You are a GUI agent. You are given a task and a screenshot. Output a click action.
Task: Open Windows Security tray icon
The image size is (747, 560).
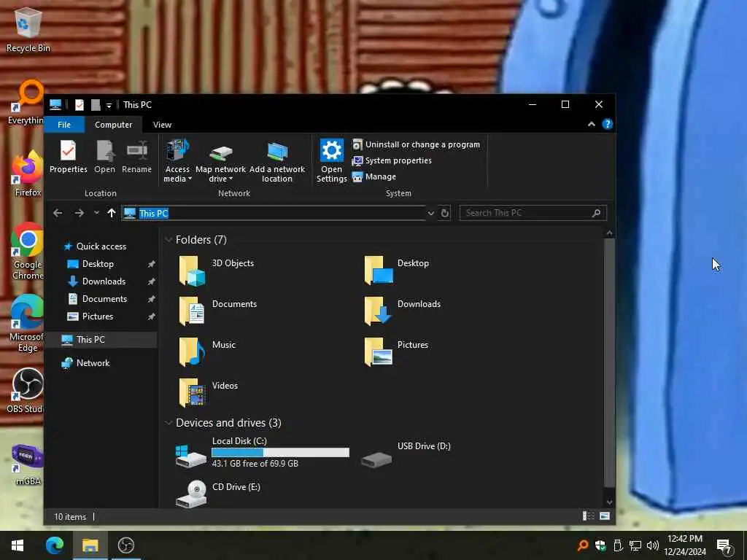600,545
